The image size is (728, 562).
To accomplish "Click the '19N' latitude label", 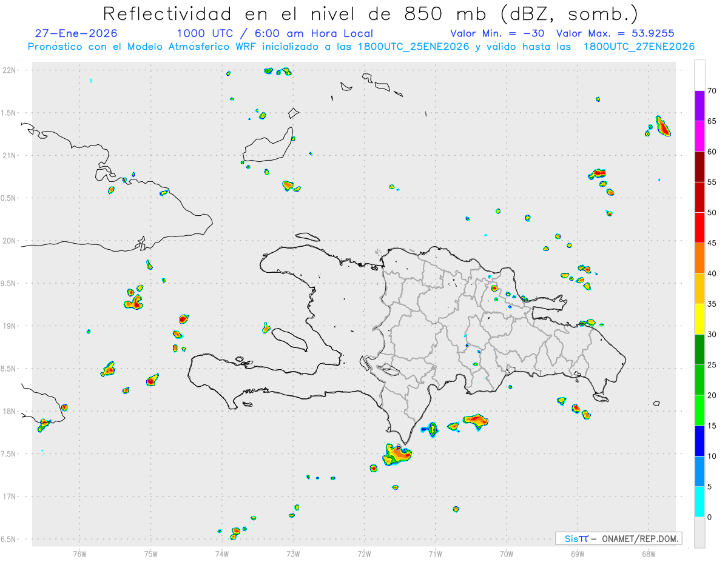I will pyautogui.click(x=10, y=326).
